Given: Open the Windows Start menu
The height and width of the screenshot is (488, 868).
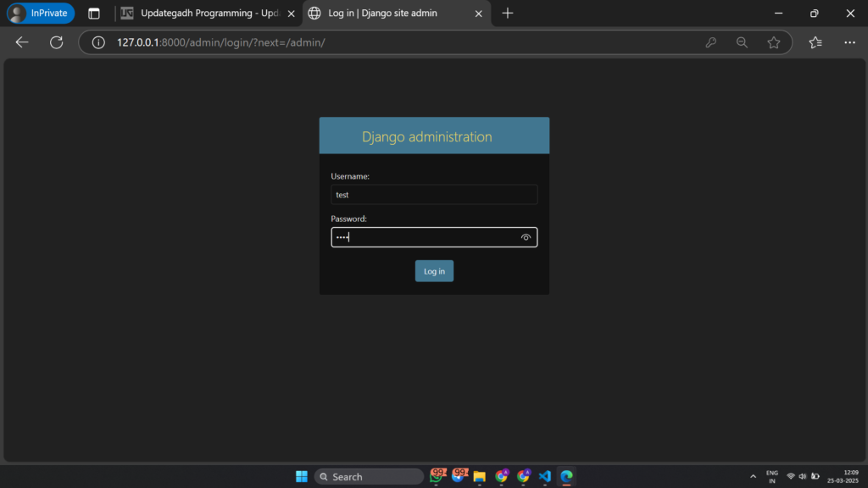Looking at the screenshot, I should [x=302, y=476].
